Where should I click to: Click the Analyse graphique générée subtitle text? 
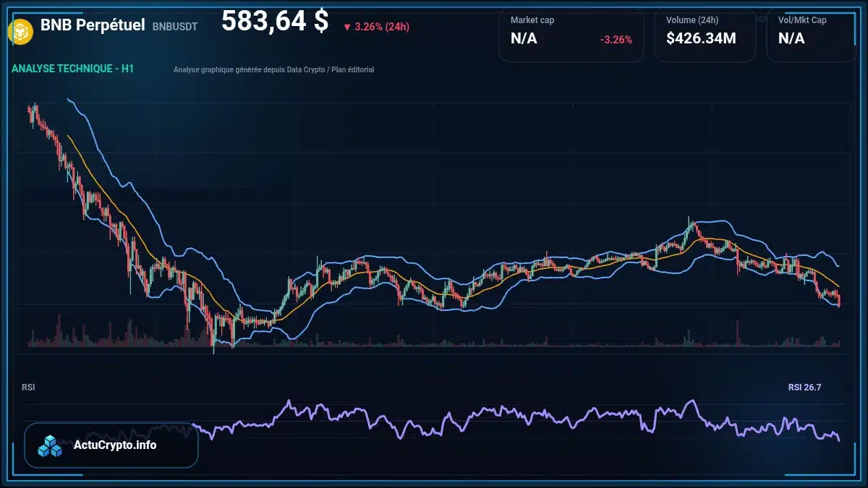[274, 70]
